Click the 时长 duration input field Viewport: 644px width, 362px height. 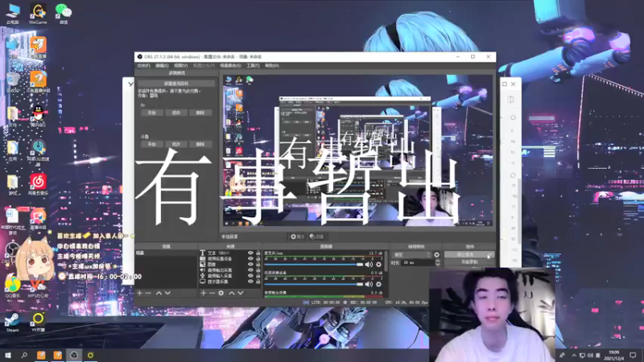pos(418,263)
